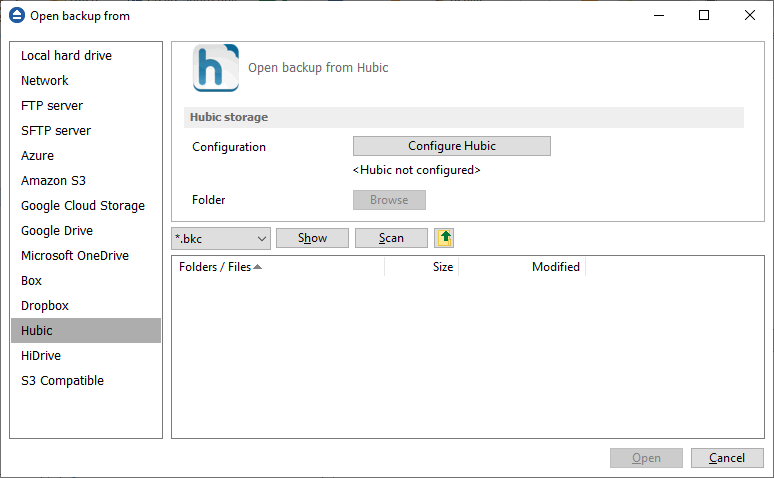The image size is (774, 478).
Task: Expand the *.bkc file type dropdown
Action: tap(221, 239)
